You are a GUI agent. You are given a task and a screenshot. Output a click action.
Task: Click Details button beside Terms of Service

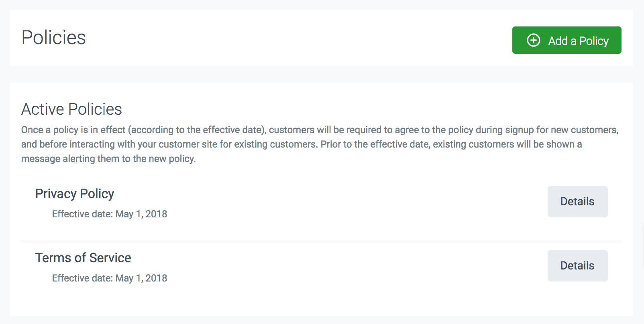click(577, 265)
